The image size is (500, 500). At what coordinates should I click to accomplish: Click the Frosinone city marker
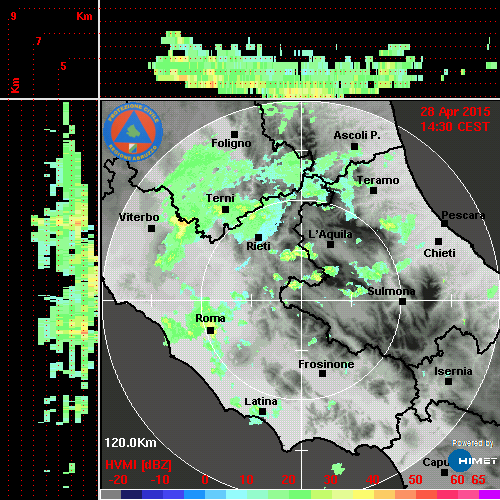[x=322, y=373]
